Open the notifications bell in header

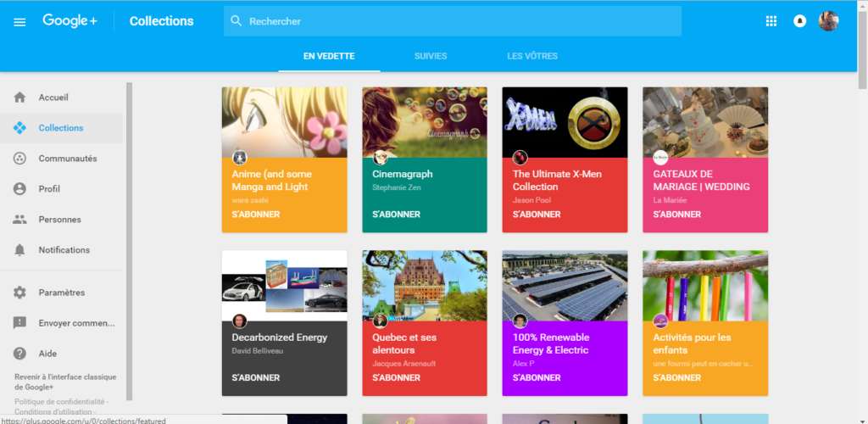point(799,21)
